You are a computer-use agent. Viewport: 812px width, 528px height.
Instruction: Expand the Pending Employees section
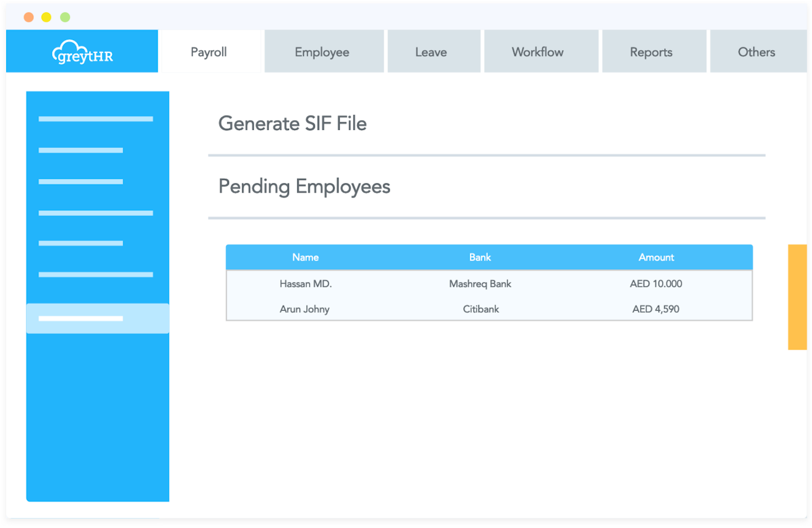tap(304, 186)
